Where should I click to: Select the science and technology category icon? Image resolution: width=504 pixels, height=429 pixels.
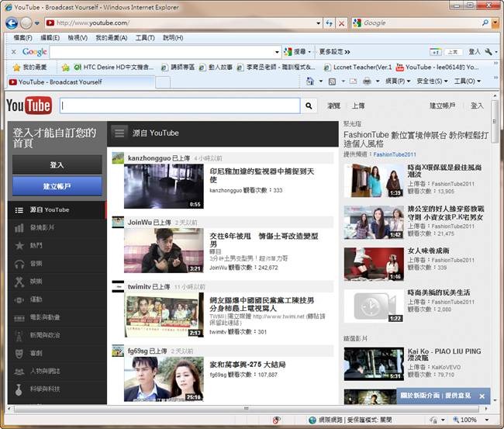click(19, 389)
